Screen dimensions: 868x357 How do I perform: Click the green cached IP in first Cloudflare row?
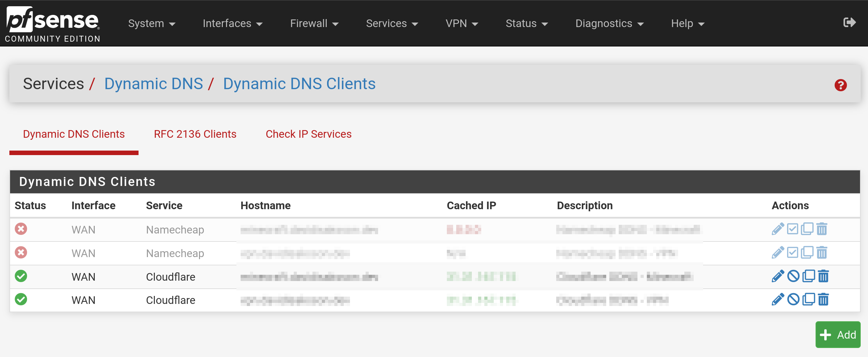point(481,277)
